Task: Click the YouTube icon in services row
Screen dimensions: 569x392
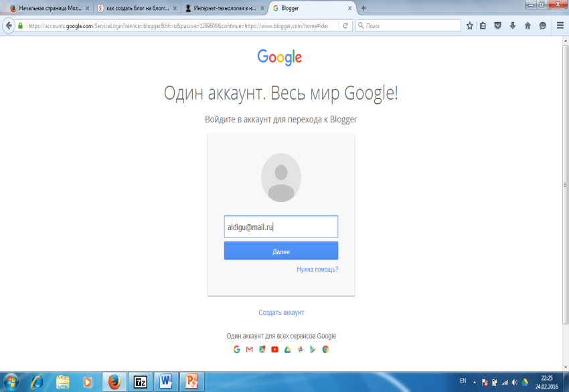Action: [274, 349]
